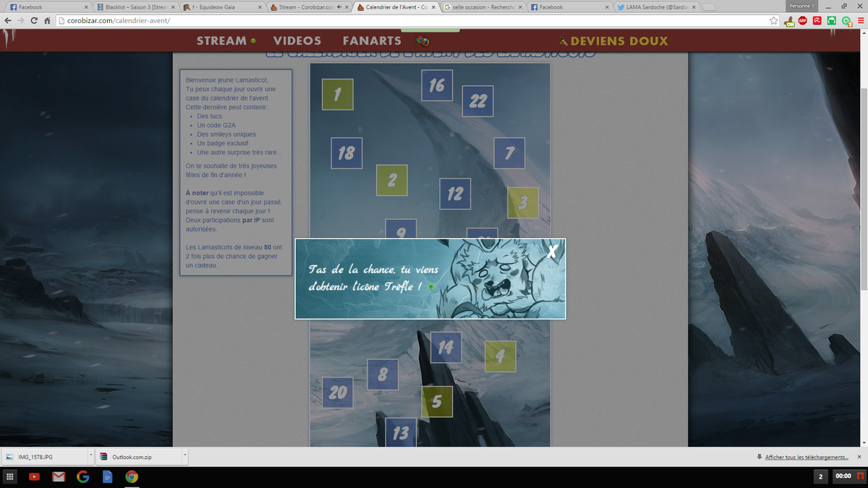The width and height of the screenshot is (868, 488).
Task: Close the downloads bar
Action: coord(860,457)
